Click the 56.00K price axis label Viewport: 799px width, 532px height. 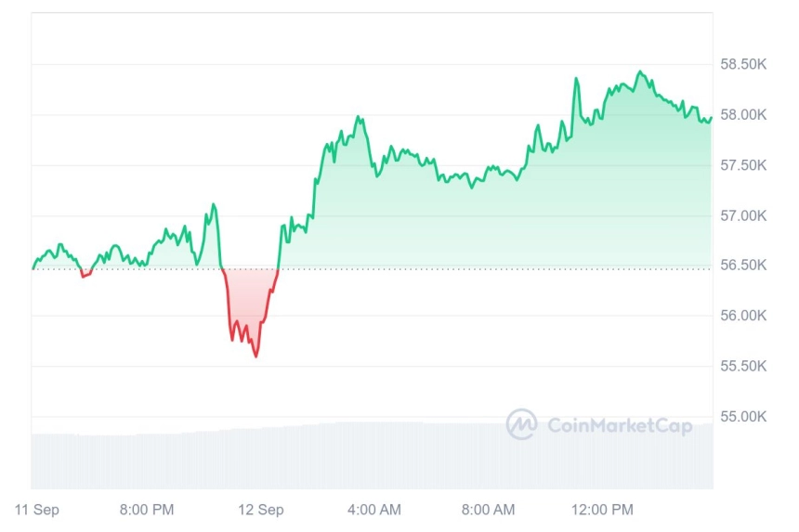point(743,315)
